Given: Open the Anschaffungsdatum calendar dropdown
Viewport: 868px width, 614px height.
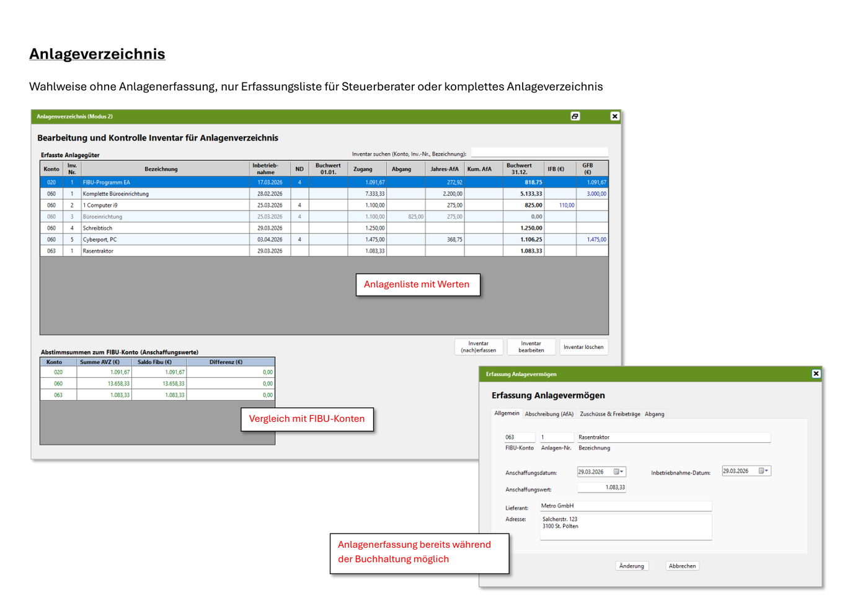Looking at the screenshot, I should tap(619, 471).
